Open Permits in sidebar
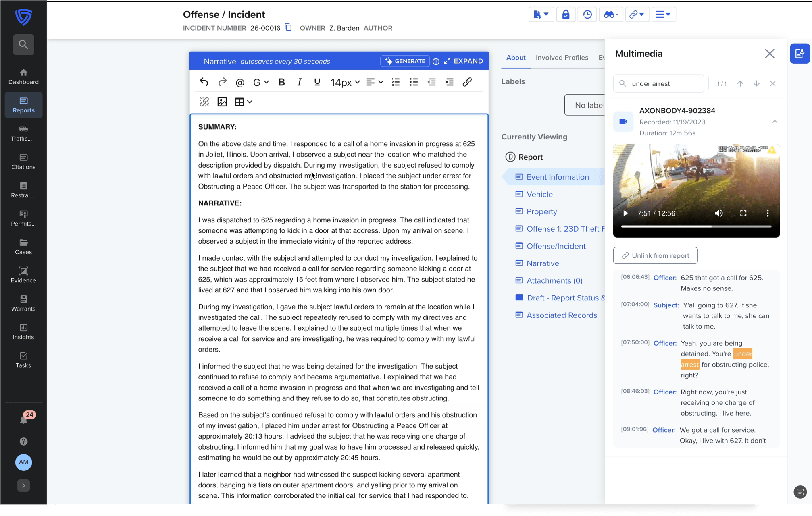Screen dimensions: 812x516 (x=23, y=218)
